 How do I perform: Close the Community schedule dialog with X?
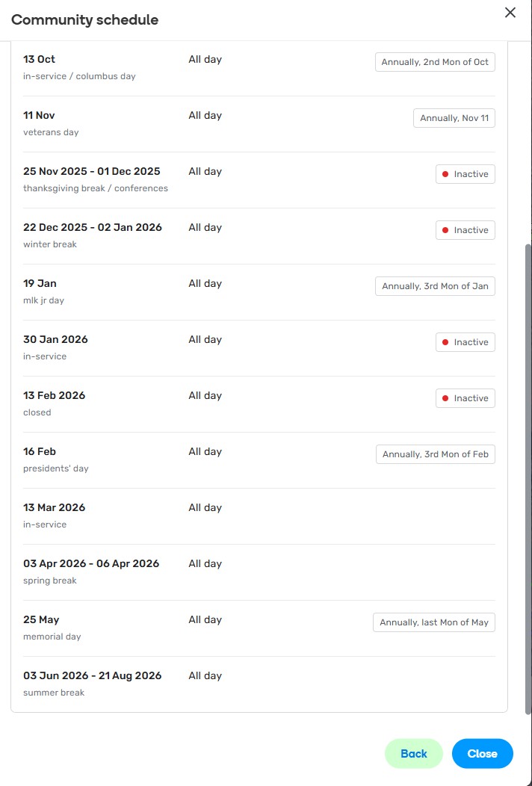click(510, 13)
